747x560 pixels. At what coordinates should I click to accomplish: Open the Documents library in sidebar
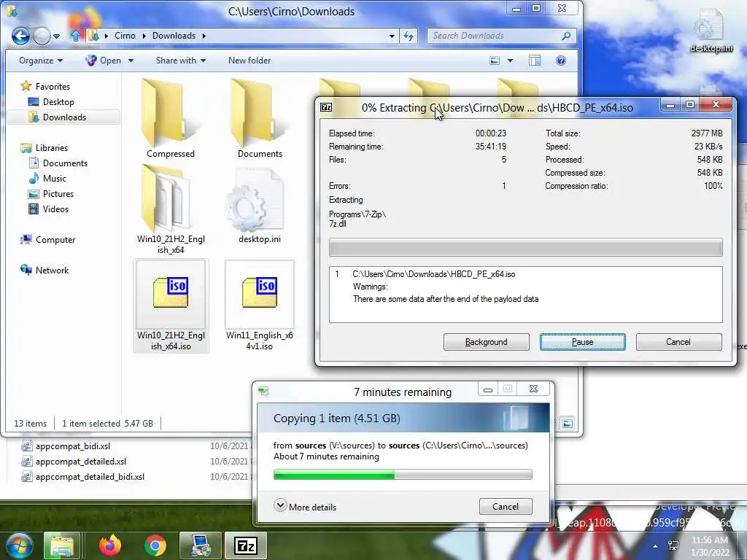(58, 163)
